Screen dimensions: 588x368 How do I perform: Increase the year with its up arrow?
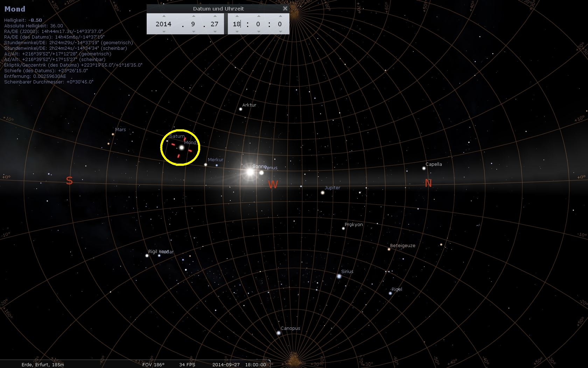coord(163,16)
